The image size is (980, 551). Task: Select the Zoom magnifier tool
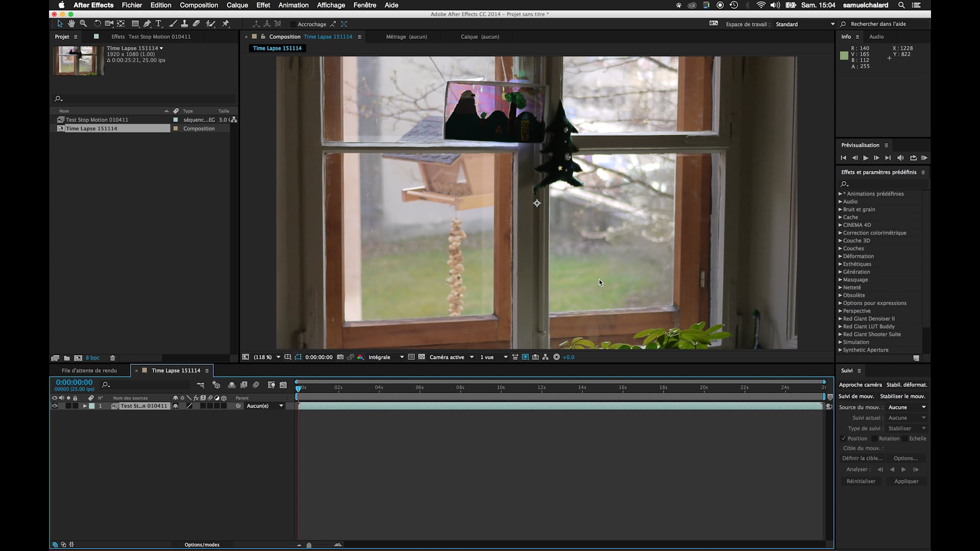(x=83, y=24)
